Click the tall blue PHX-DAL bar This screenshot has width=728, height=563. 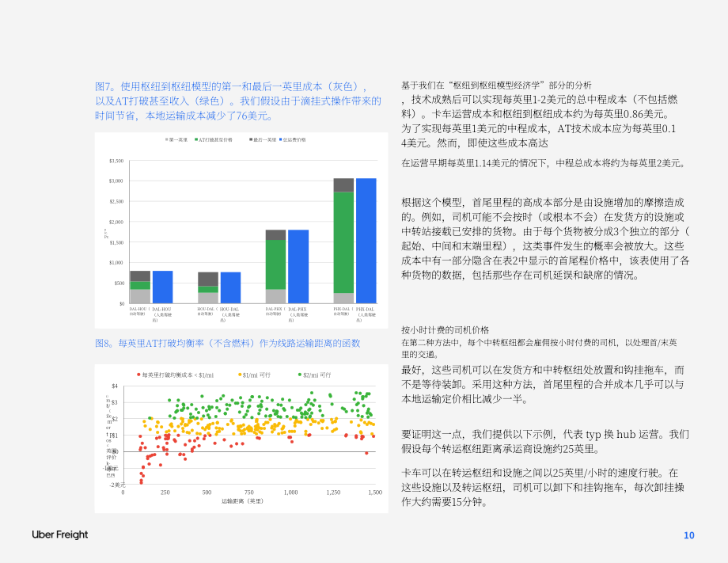click(366, 241)
